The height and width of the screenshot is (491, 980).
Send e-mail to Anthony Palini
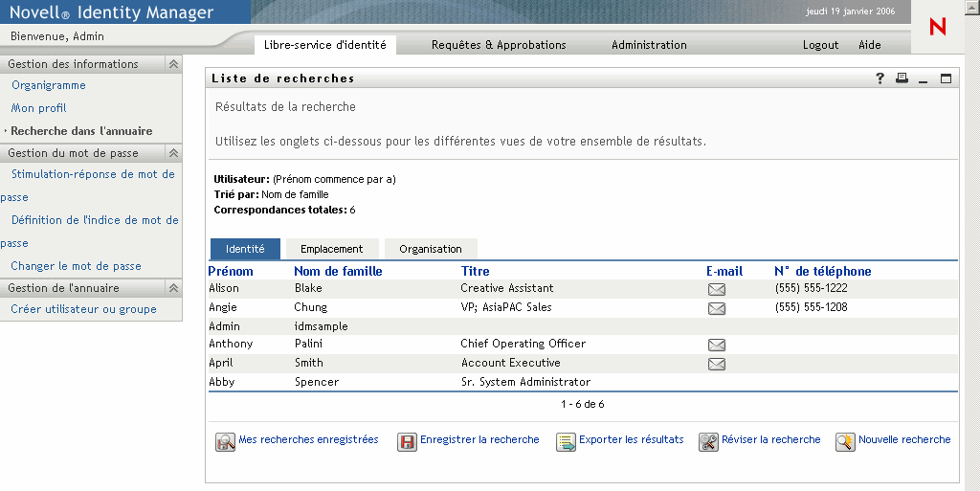click(x=717, y=345)
